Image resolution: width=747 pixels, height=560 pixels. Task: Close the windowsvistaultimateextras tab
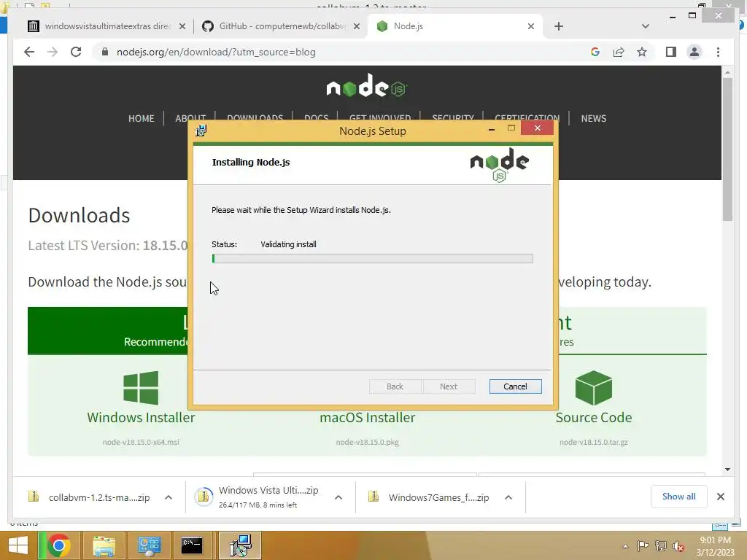pyautogui.click(x=182, y=26)
